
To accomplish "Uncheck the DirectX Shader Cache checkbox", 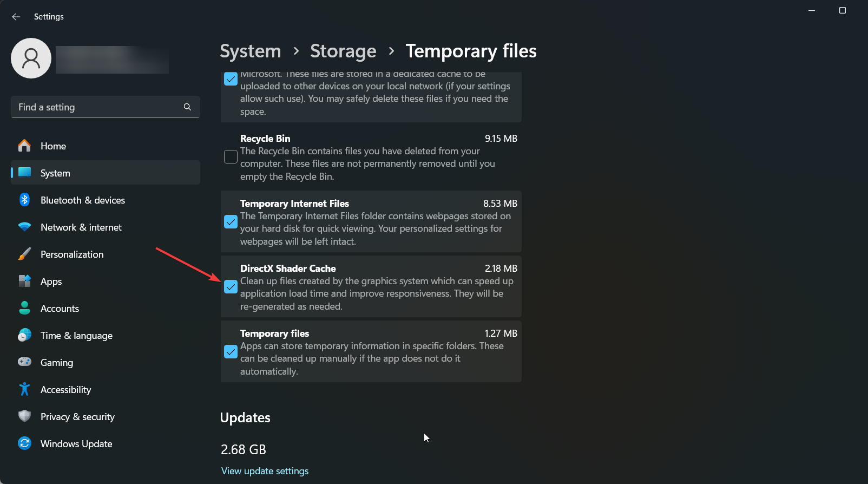I will pos(231,287).
